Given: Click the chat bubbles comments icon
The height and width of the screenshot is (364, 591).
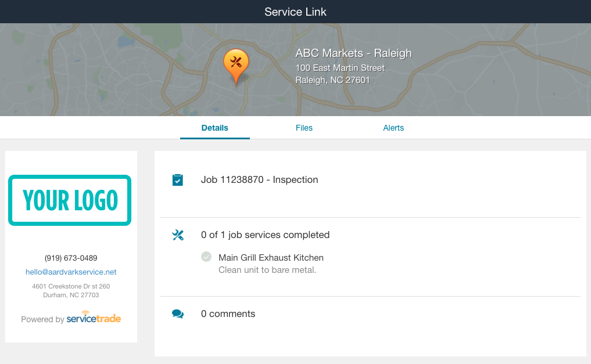Looking at the screenshot, I should [177, 314].
